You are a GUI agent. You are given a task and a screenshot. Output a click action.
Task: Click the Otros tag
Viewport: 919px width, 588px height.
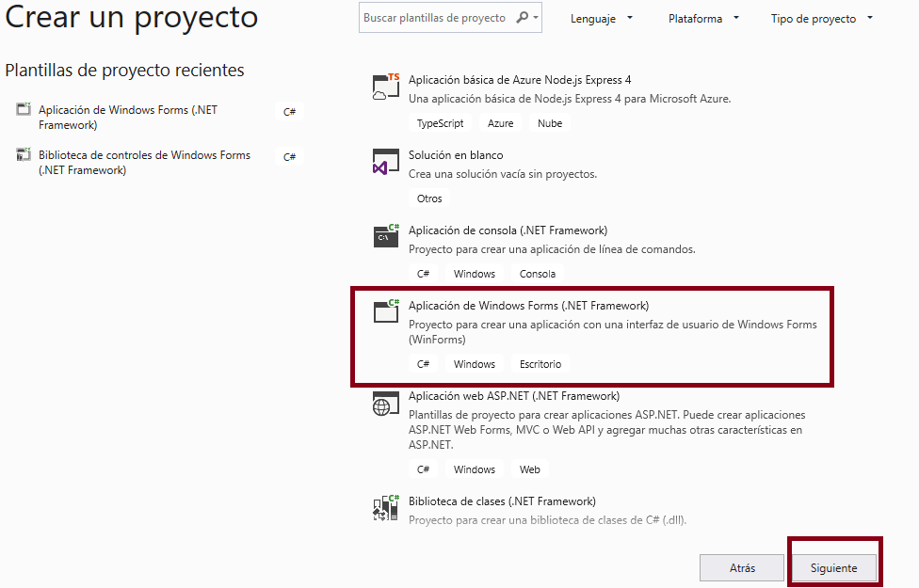pyautogui.click(x=429, y=199)
